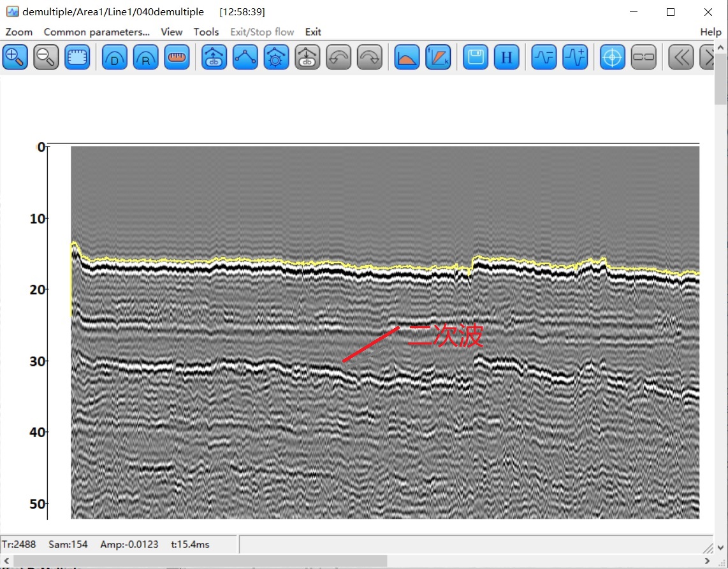This screenshot has height=569, width=728.
Task: Click the gray chain link icon
Action: pyautogui.click(x=643, y=57)
